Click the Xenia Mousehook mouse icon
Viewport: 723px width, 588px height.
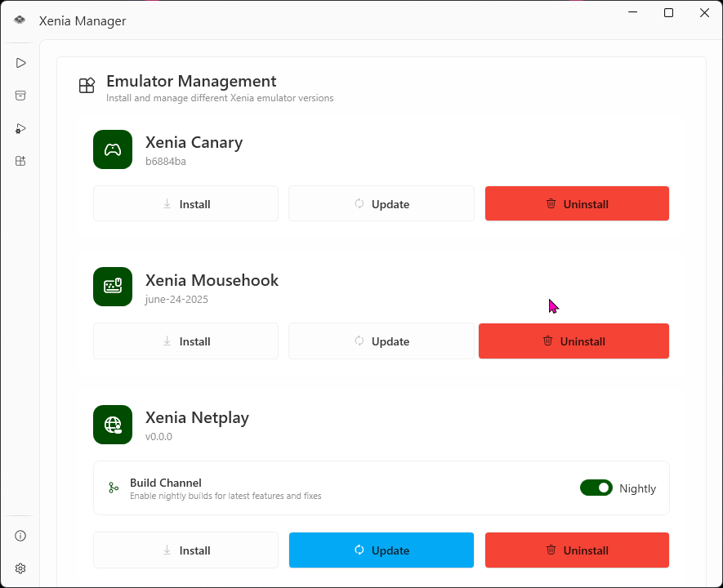[x=112, y=287]
